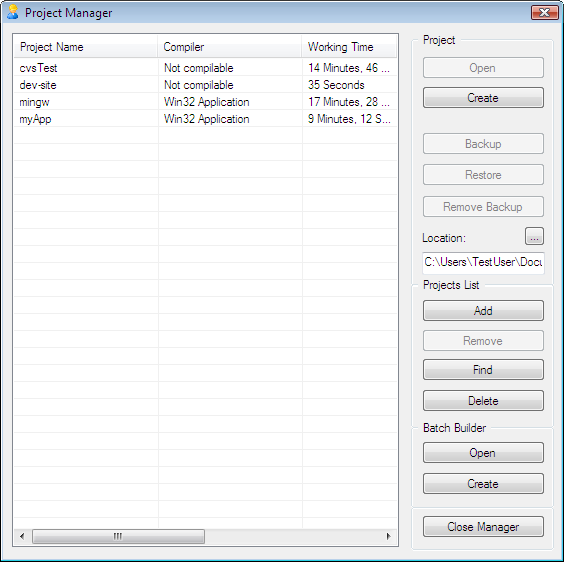Select the cvsTest project row
Viewport: 564px width, 562px height.
pyautogui.click(x=205, y=68)
